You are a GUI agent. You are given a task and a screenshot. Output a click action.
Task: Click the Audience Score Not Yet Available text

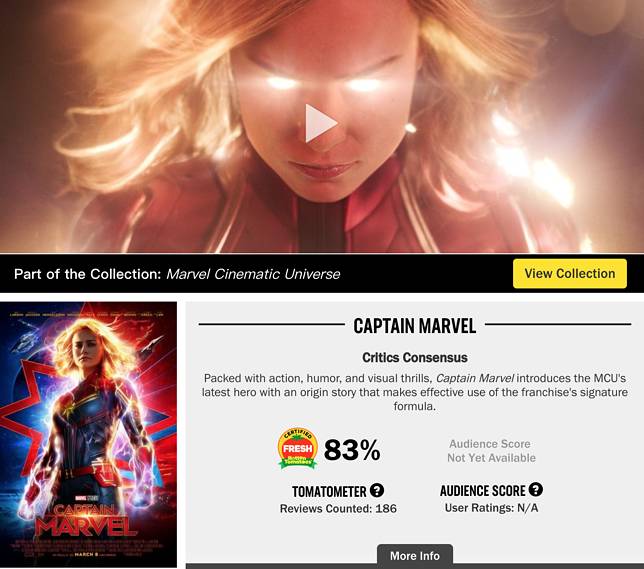pos(491,451)
